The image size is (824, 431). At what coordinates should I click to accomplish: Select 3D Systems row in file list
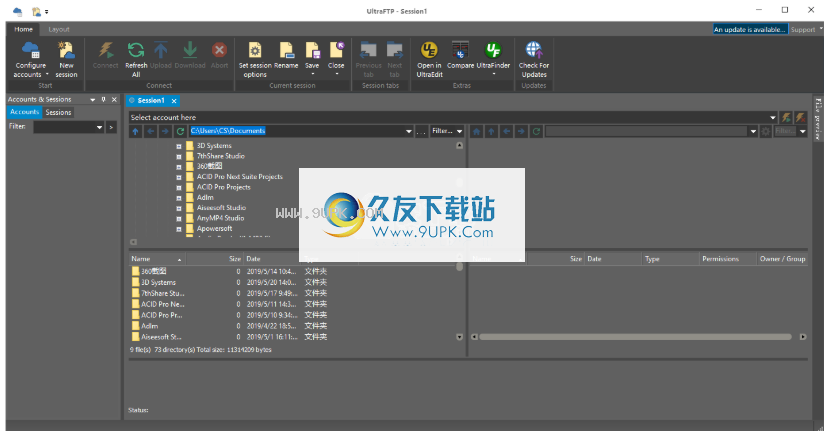[229, 282]
